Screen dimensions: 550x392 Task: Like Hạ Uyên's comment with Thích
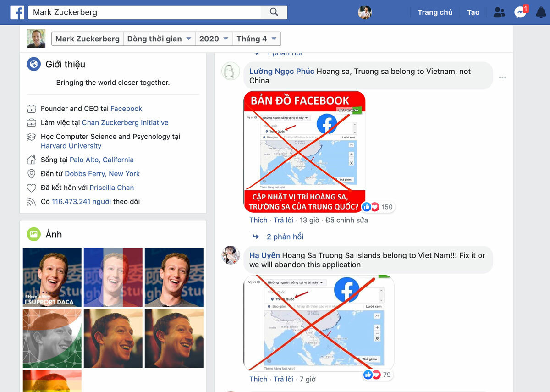[x=258, y=379]
